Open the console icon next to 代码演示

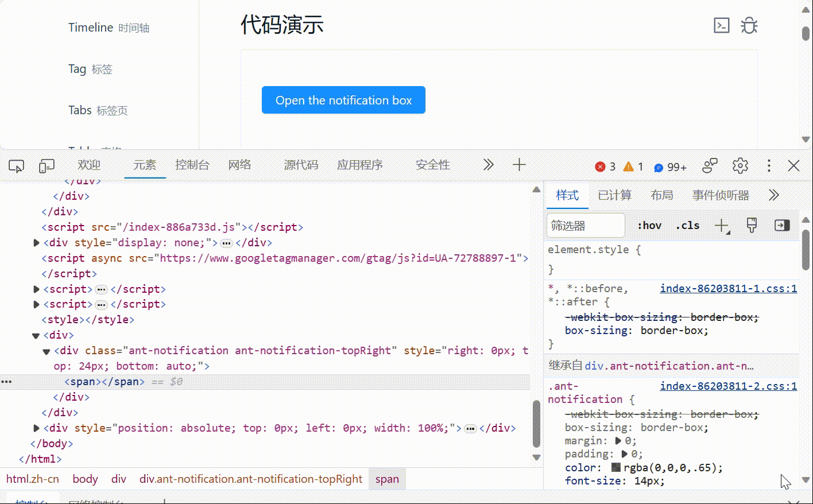point(721,25)
